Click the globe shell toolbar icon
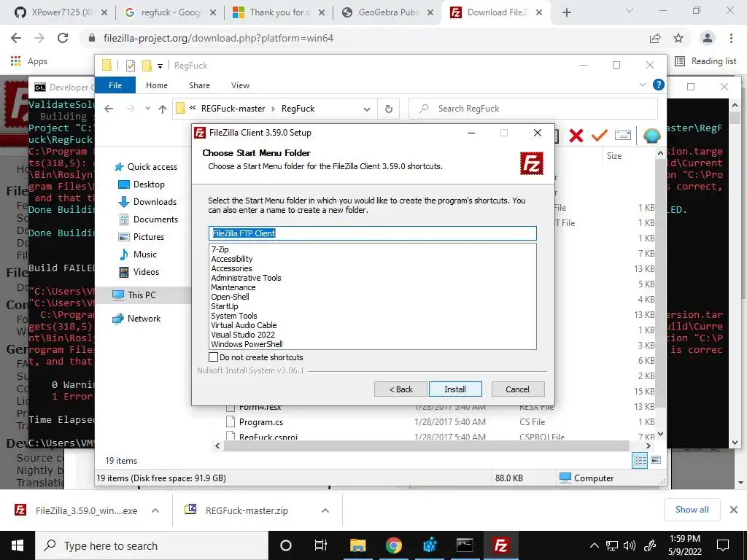 click(x=651, y=136)
